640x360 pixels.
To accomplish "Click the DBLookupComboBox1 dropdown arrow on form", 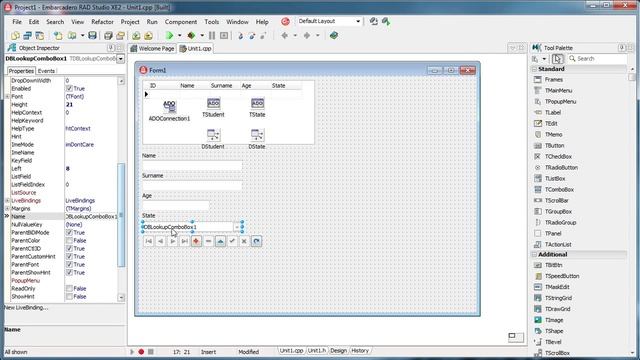I will coord(236,227).
